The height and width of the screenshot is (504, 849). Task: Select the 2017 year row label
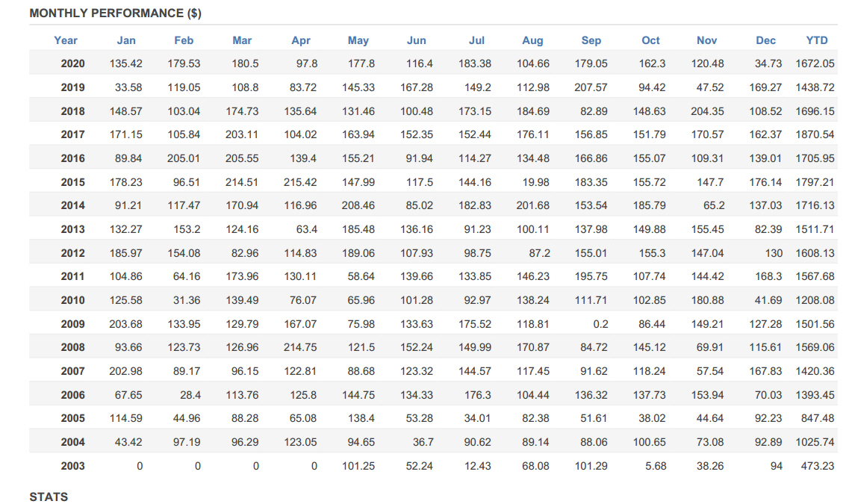tap(72, 135)
